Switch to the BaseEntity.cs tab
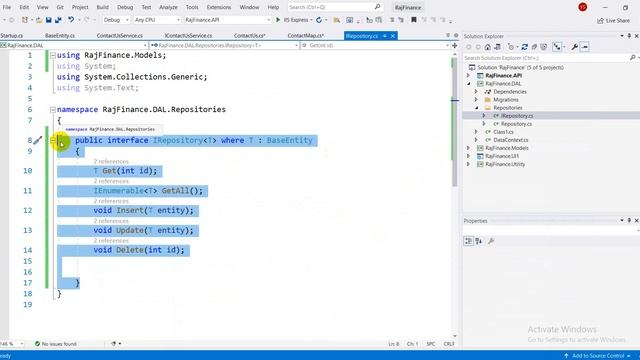Image resolution: width=640 pixels, height=360 pixels. (60, 36)
